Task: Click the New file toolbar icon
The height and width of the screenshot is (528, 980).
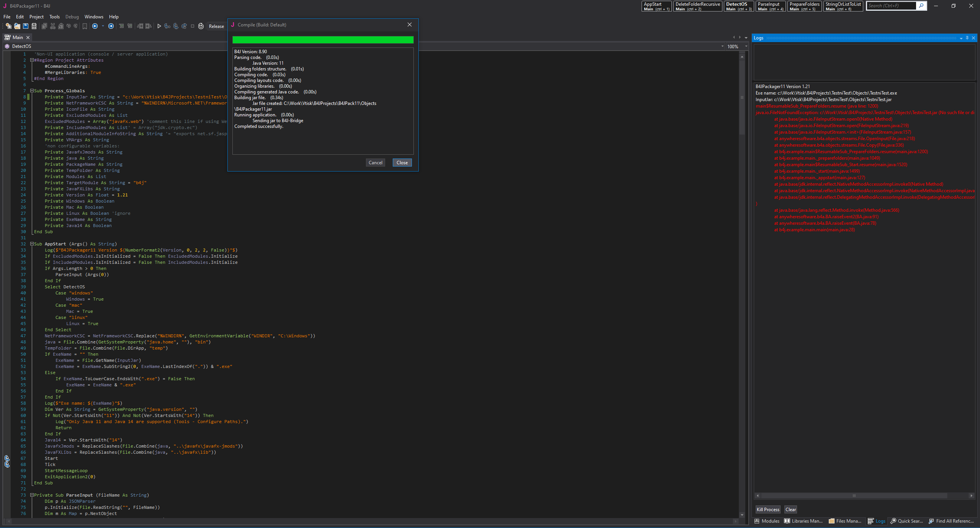Action: 8,26
